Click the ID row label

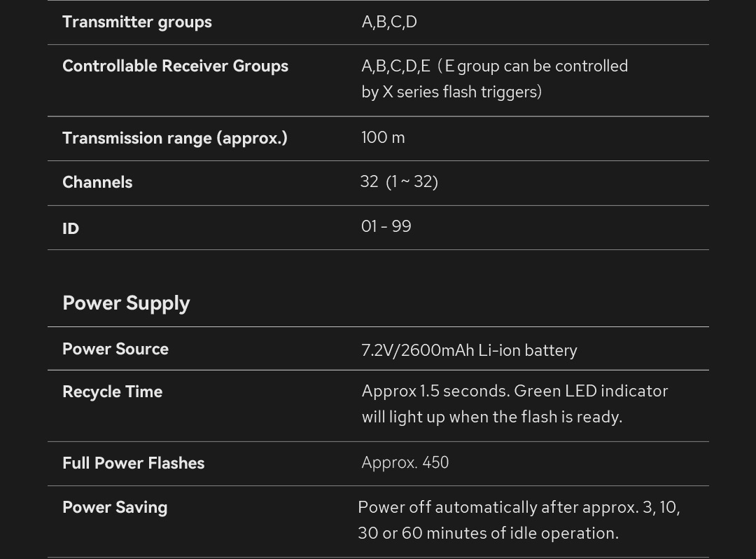coord(71,228)
